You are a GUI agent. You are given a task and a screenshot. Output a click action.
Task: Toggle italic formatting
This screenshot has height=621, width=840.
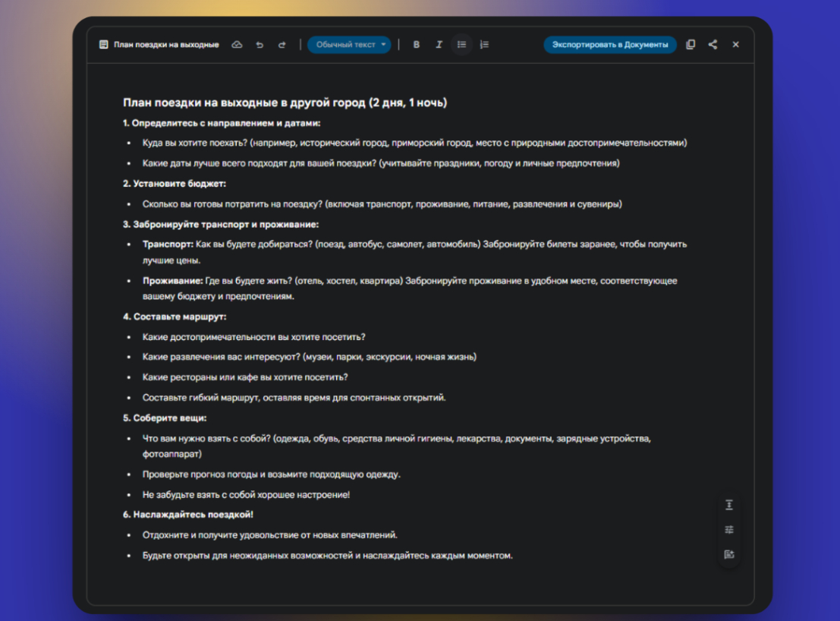click(439, 45)
